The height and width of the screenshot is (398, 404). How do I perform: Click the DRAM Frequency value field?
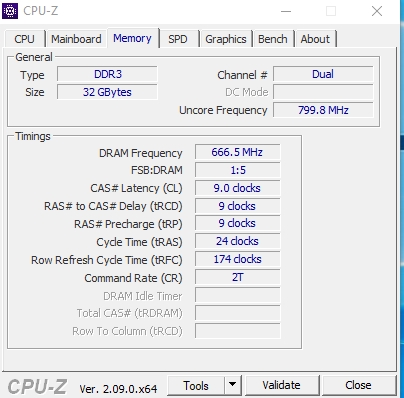point(238,152)
